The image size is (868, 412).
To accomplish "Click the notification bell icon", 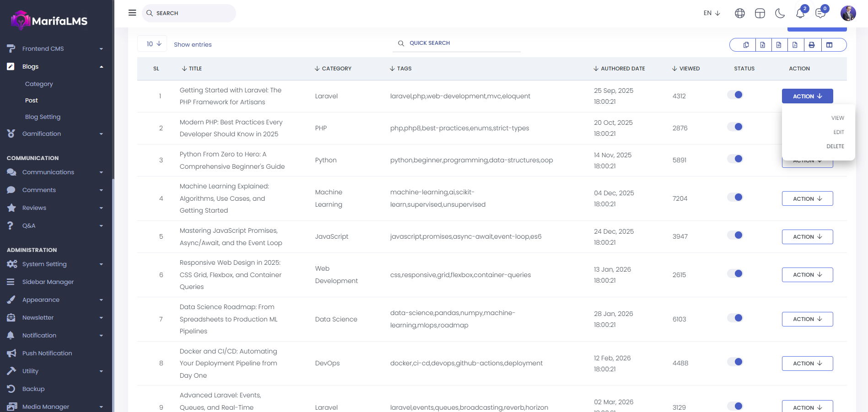I will click(x=800, y=13).
